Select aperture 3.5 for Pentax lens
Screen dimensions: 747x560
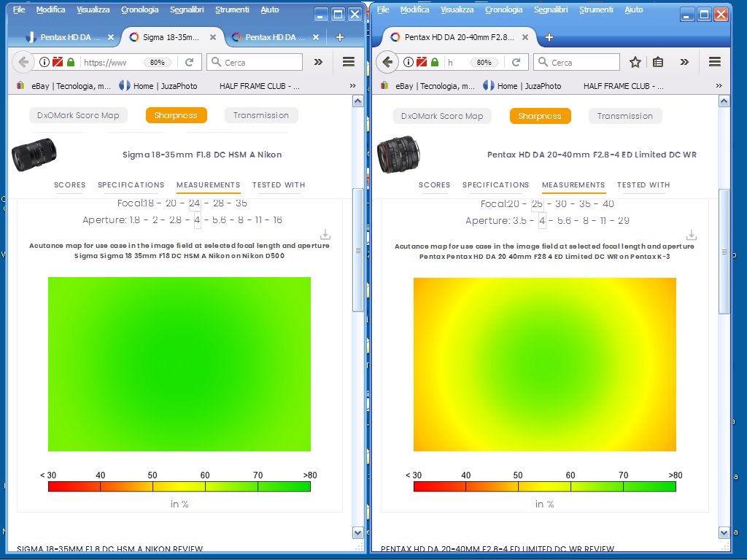click(x=519, y=220)
